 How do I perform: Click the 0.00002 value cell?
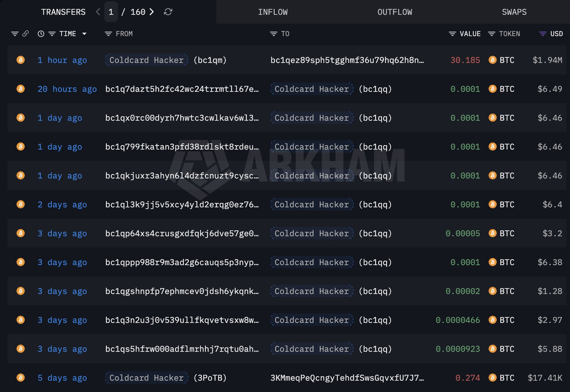tap(463, 291)
